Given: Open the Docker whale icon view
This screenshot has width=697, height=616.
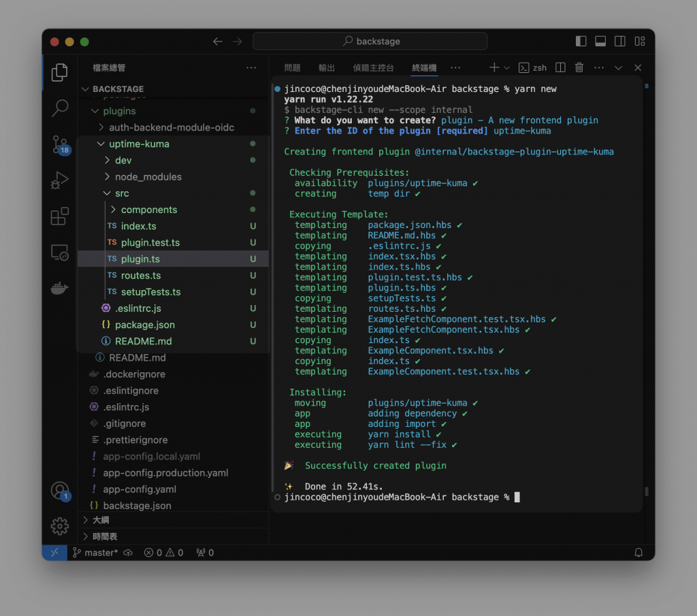Looking at the screenshot, I should [60, 288].
